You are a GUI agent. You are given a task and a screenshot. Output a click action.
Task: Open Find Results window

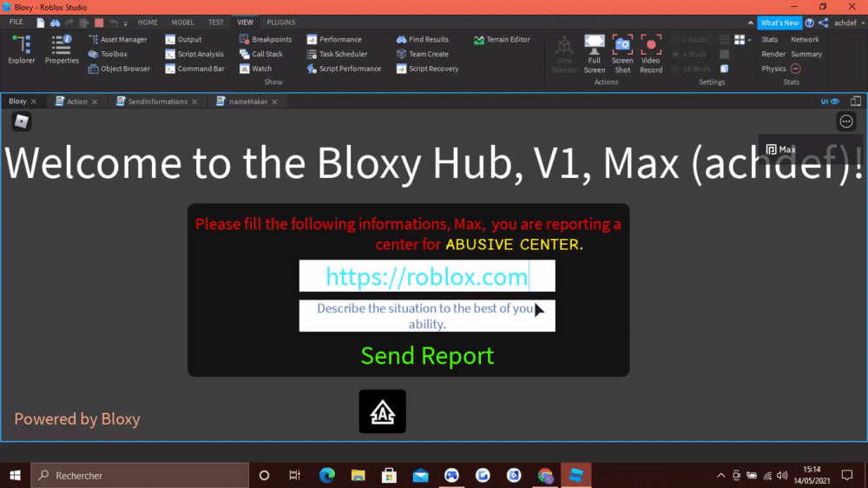(423, 39)
